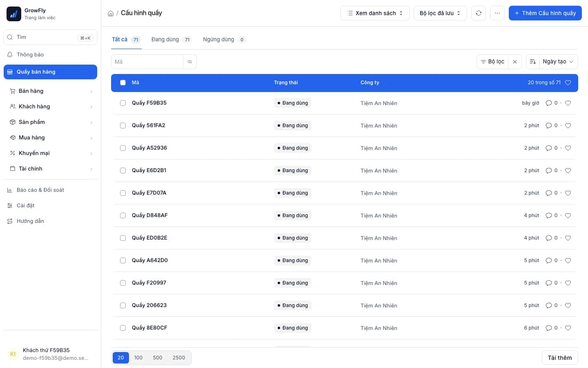Check the box for Quầy 206623
This screenshot has width=588, height=368.
click(123, 305)
